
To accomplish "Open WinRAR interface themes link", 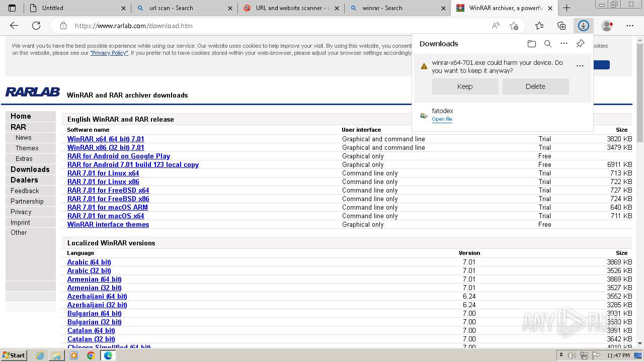I will point(108,225).
